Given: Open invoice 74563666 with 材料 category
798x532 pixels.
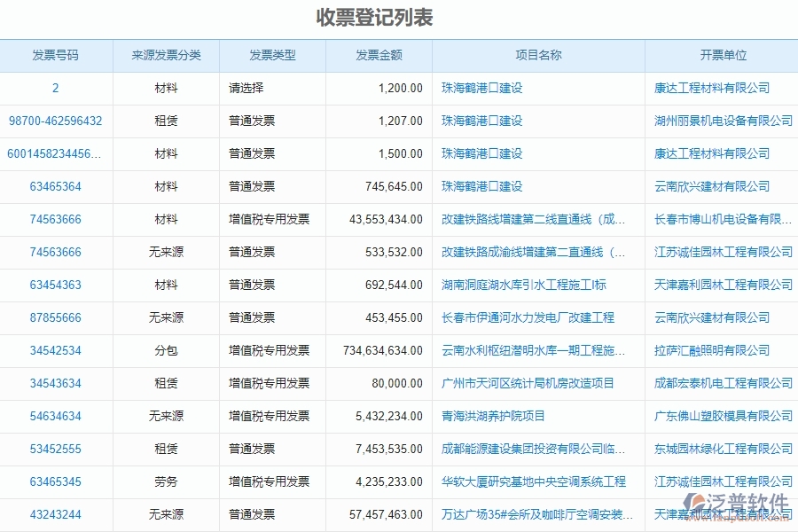Looking at the screenshot, I should tap(55, 219).
